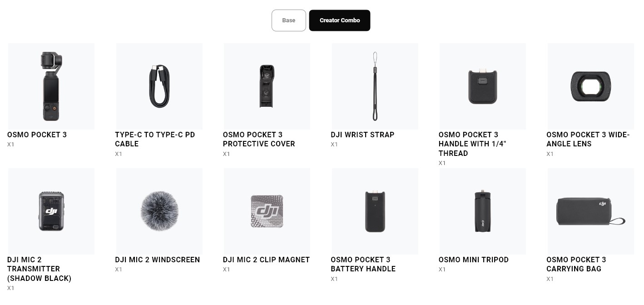Click the DJI MIC 2 CLIP MAGNET label
This screenshot has height=305, width=644.
coord(267,260)
